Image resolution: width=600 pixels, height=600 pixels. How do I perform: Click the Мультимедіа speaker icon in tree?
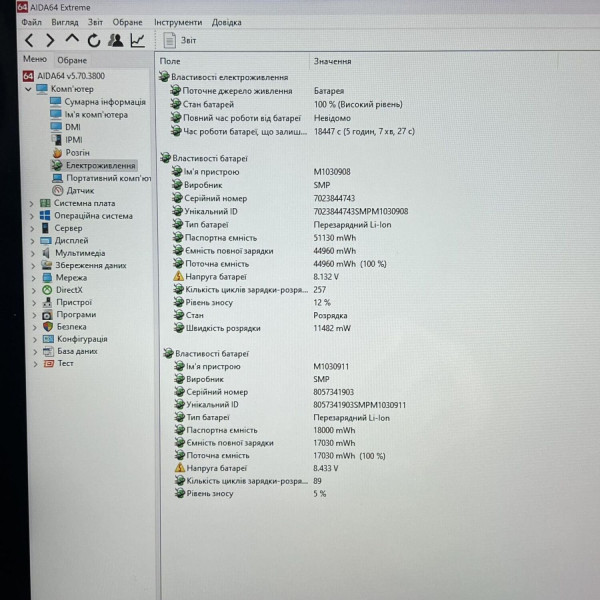coord(46,253)
